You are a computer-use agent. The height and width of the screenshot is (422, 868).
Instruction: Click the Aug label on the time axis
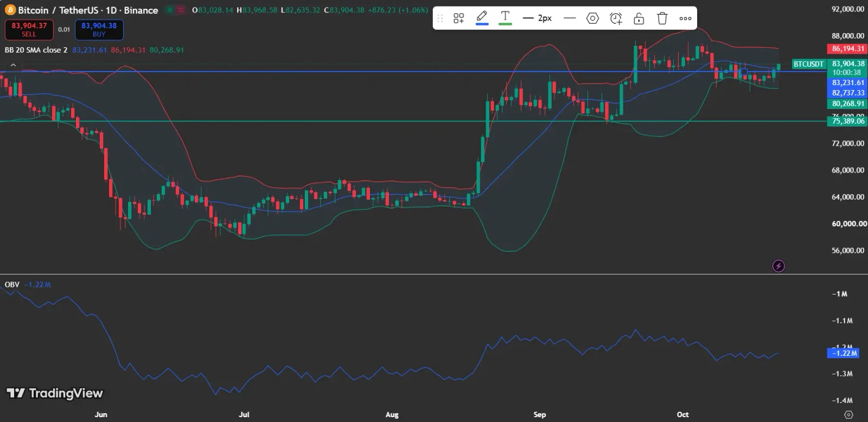392,414
